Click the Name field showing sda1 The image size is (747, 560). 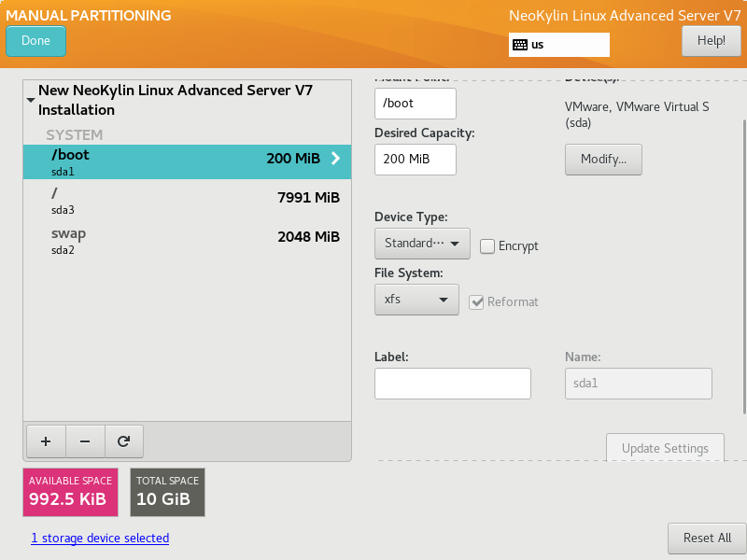click(x=639, y=384)
